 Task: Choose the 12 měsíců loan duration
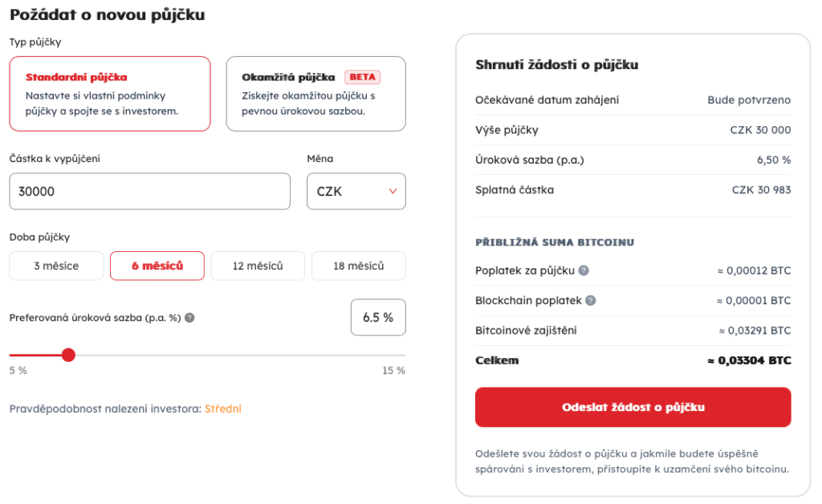point(258,266)
